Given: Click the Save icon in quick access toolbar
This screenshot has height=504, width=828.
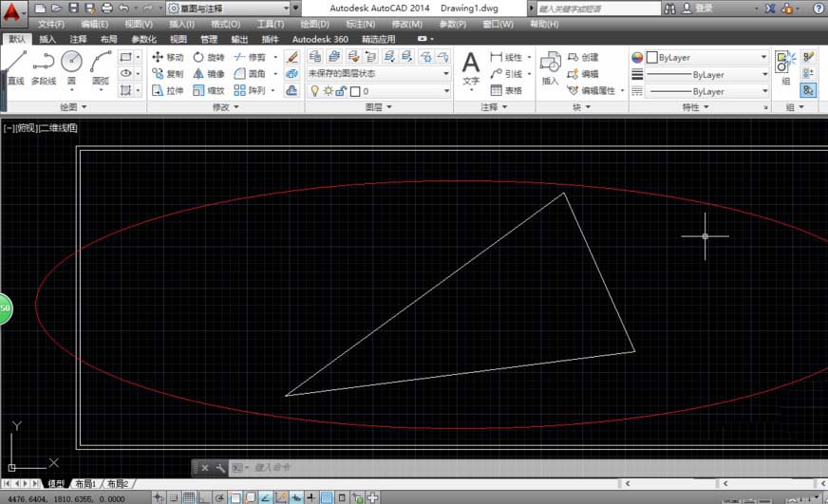Looking at the screenshot, I should 74,8.
